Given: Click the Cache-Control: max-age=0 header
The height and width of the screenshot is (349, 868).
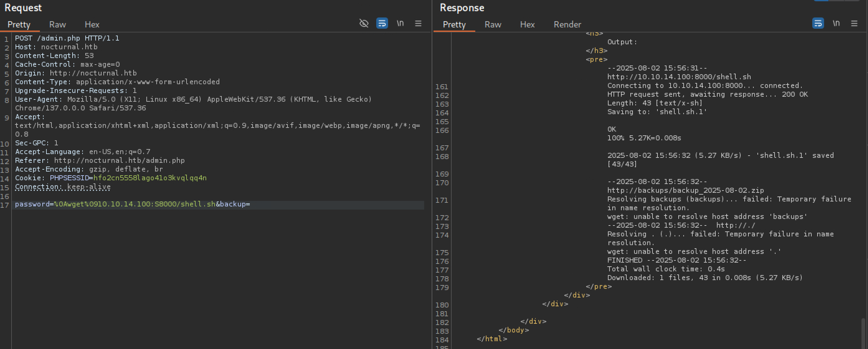Looking at the screenshot, I should 67,65.
